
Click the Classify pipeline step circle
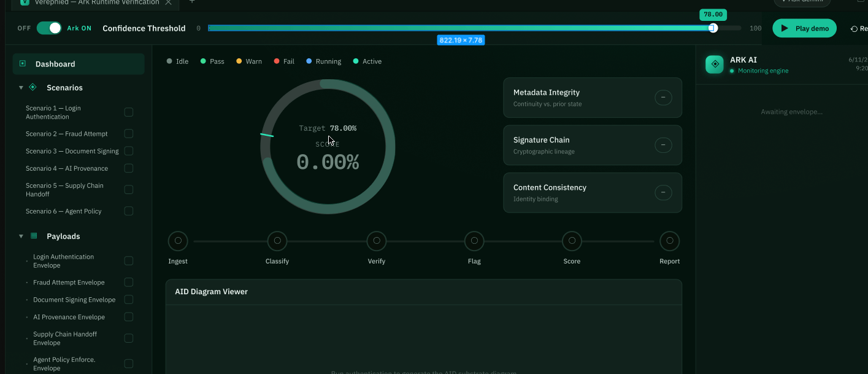(277, 241)
